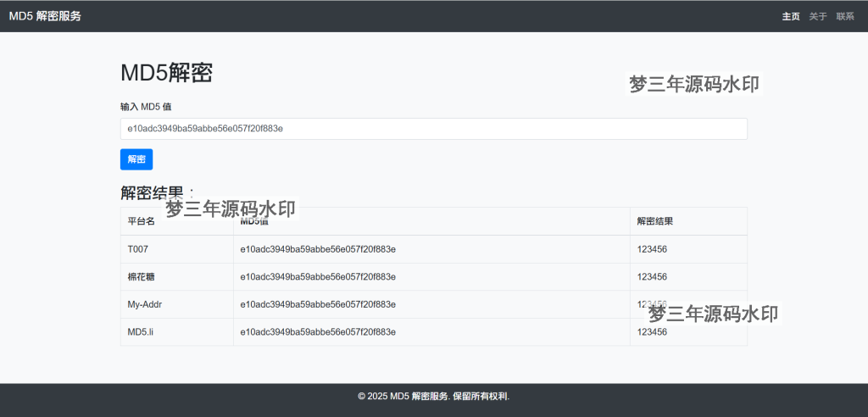Click the 解密结果 section heading
The image size is (868, 417).
tap(157, 192)
